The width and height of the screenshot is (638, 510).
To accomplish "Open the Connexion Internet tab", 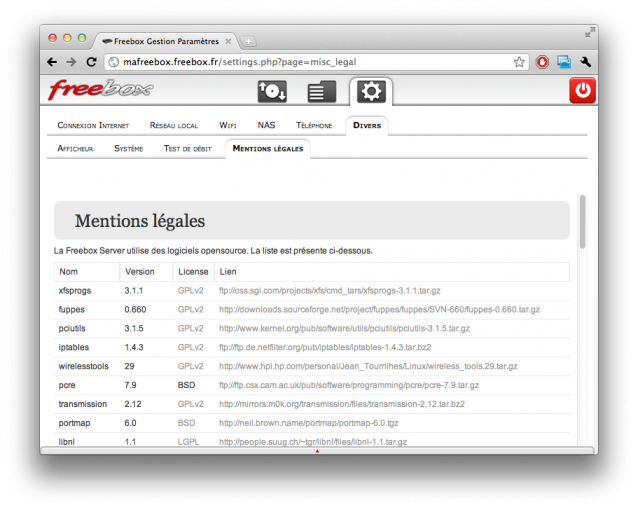I will click(93, 125).
